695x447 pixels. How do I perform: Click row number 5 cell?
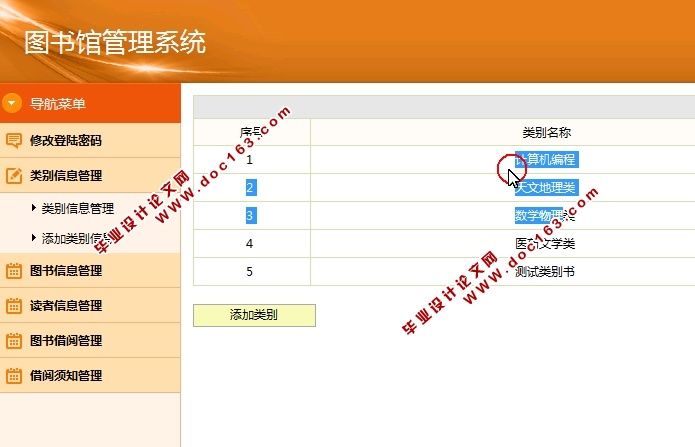[250, 271]
